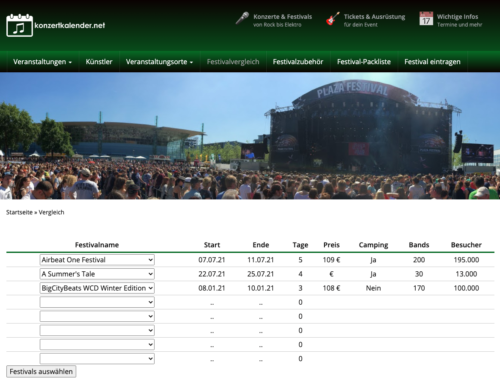Select Festival eintragen in the navigation
Image resolution: width=500 pixels, height=383 pixels.
(432, 62)
